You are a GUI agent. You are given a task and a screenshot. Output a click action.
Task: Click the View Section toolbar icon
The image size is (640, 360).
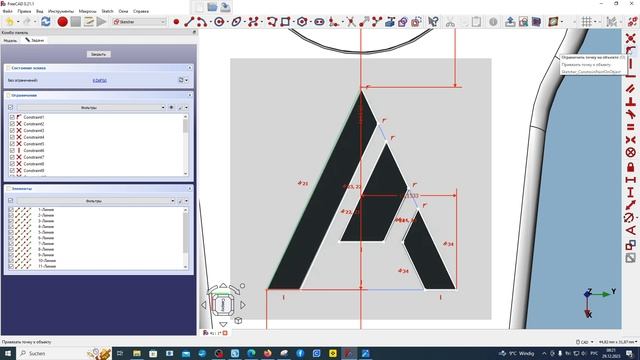click(x=536, y=22)
